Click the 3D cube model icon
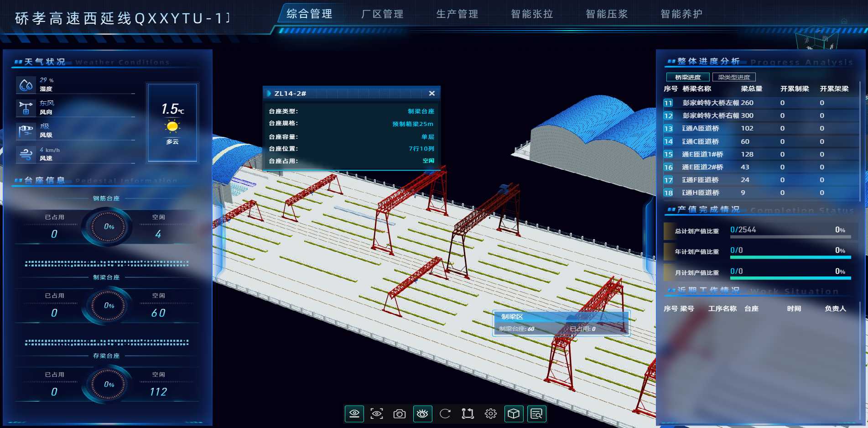The height and width of the screenshot is (428, 868). pos(514,413)
